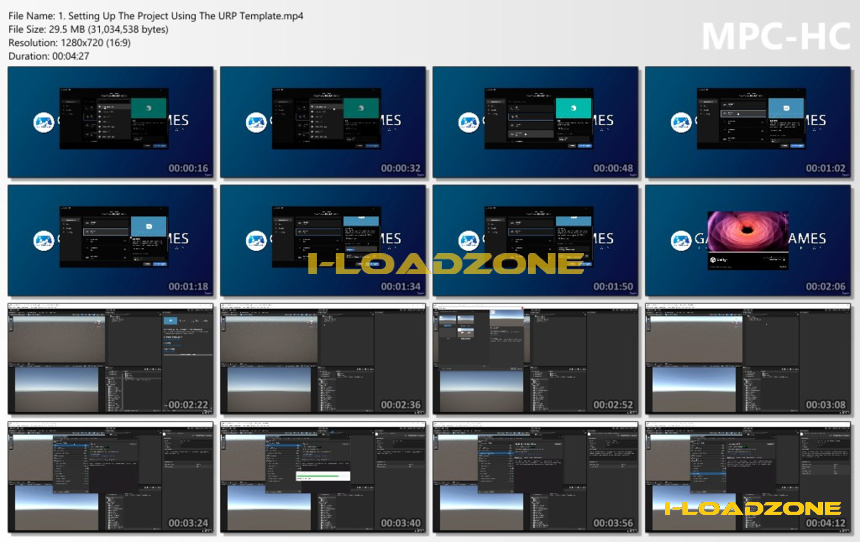Open the thumbnail stamped 00:01:34

pyautogui.click(x=322, y=240)
